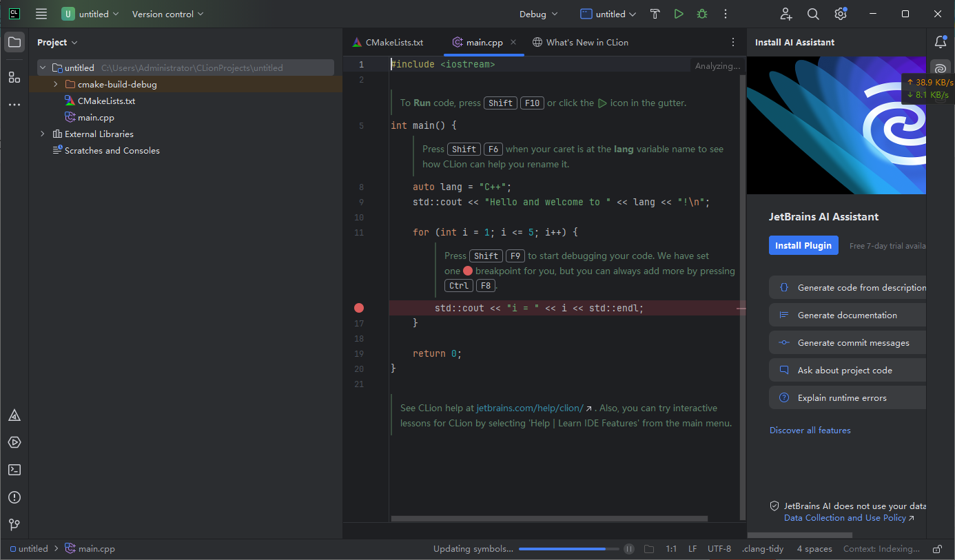Click Generate code from description

click(848, 287)
